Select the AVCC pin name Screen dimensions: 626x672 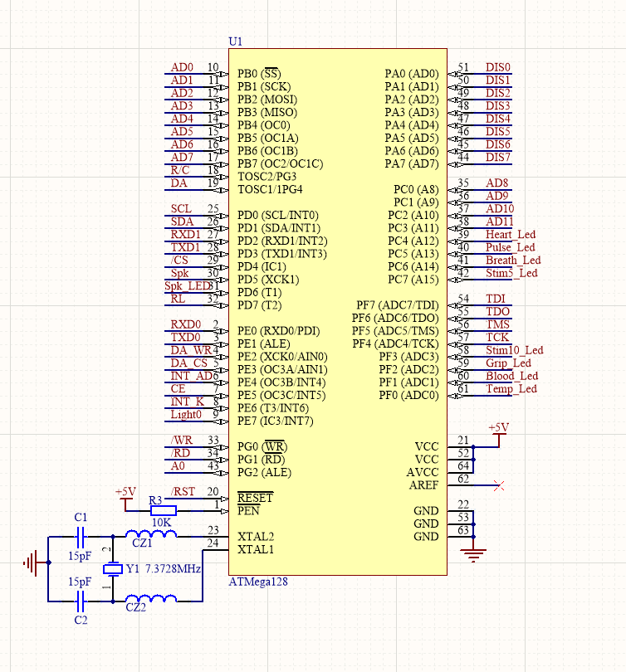pos(423,473)
